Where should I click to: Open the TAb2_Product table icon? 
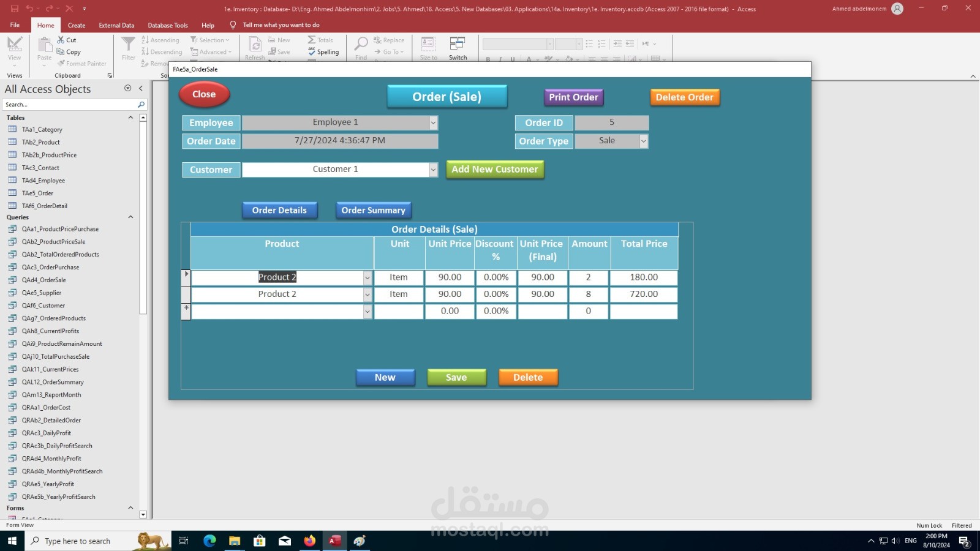point(12,142)
